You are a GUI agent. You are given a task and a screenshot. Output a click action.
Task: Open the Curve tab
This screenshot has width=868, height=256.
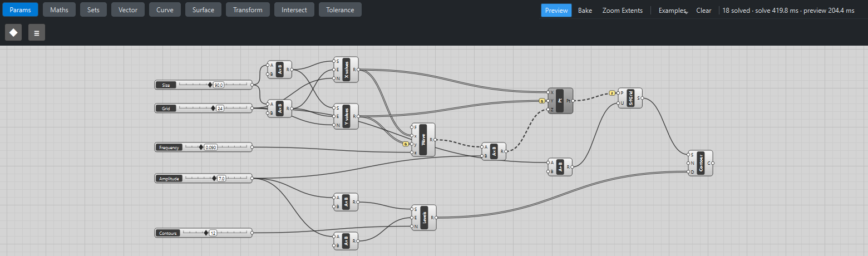pyautogui.click(x=165, y=9)
